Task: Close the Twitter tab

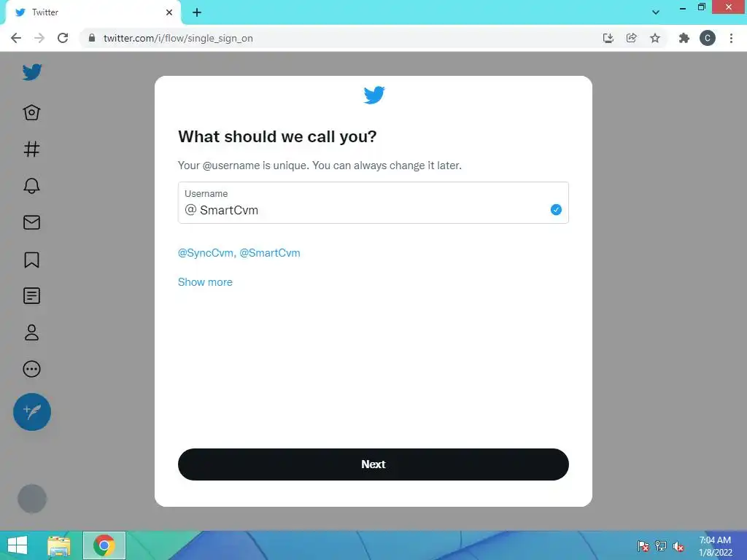Action: 169,12
